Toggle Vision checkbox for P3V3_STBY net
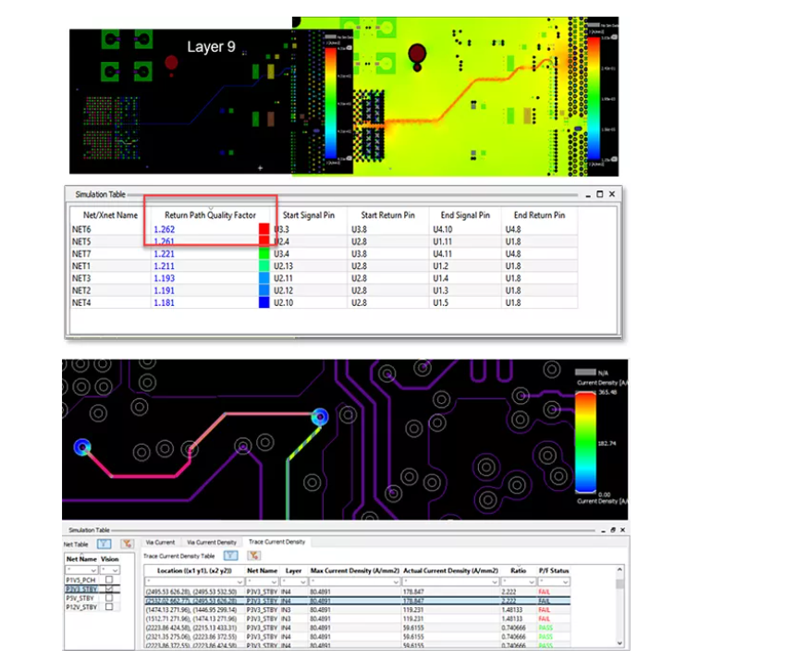This screenshot has width=785, height=672. [109, 589]
